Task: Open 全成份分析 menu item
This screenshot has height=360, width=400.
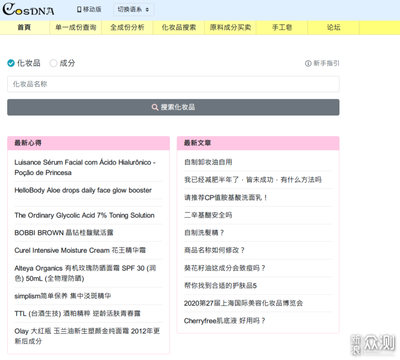Action: pyautogui.click(x=127, y=27)
